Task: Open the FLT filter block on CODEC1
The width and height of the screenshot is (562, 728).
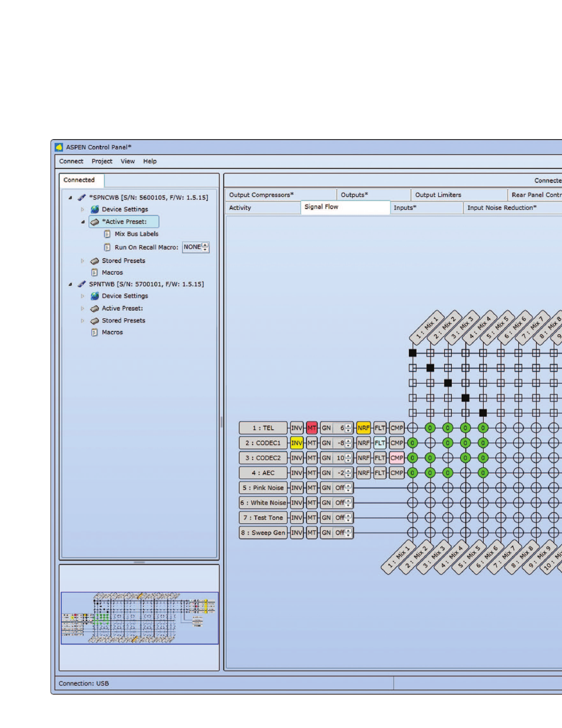Action: (x=380, y=443)
